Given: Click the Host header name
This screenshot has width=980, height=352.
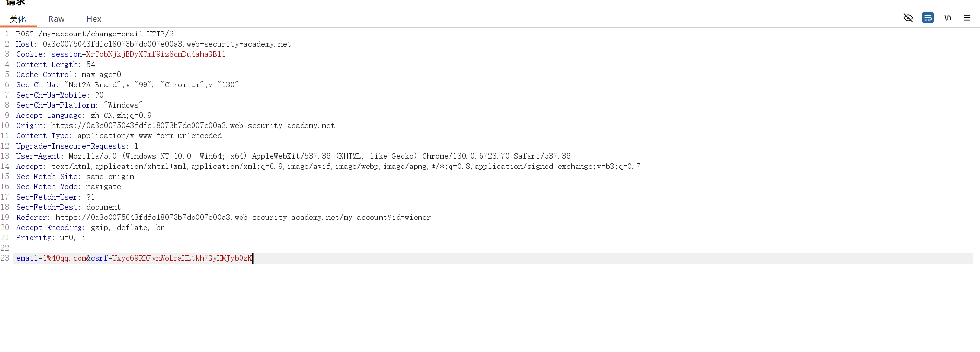Looking at the screenshot, I should [x=25, y=44].
